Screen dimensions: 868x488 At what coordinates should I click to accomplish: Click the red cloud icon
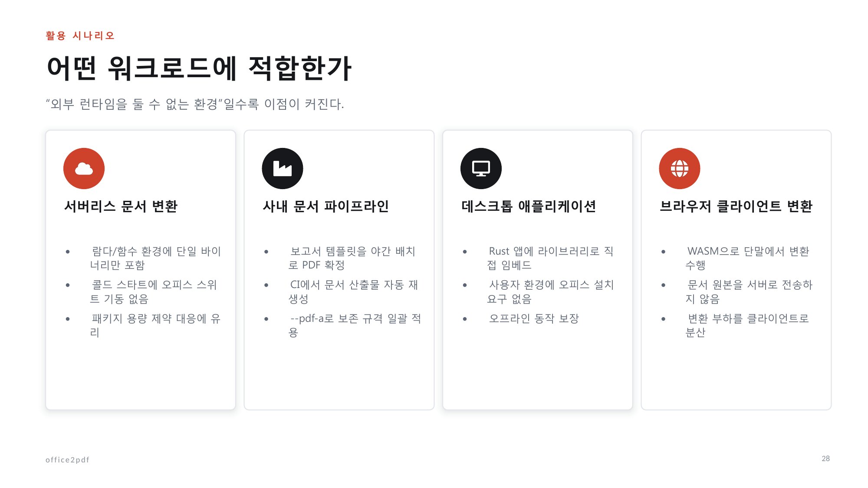[x=84, y=168]
